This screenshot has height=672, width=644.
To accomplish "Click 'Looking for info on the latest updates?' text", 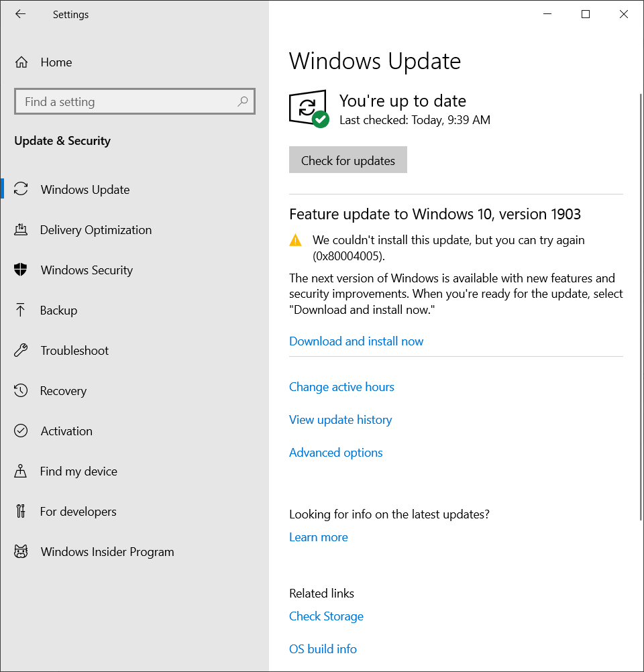I will pyautogui.click(x=389, y=514).
